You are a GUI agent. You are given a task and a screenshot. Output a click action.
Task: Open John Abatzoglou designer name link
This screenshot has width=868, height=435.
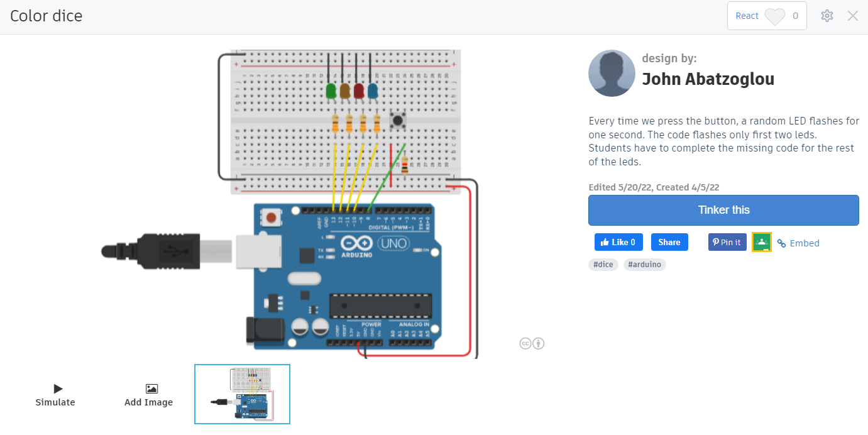click(x=708, y=79)
